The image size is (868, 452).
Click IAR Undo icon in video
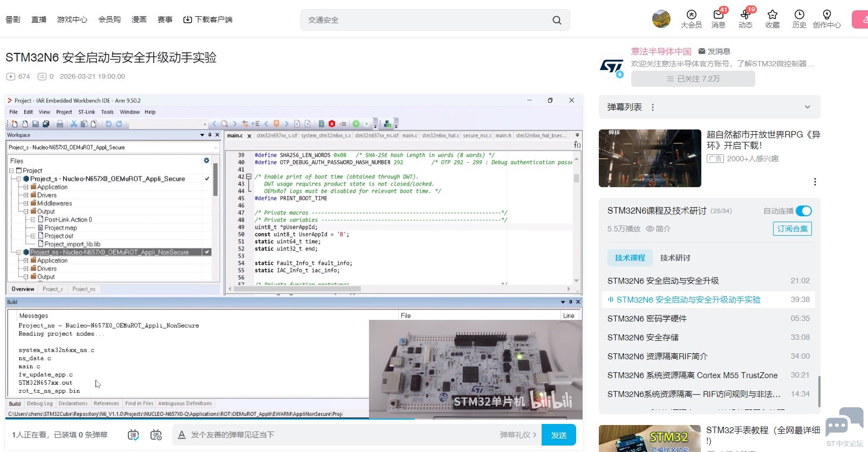(x=108, y=124)
